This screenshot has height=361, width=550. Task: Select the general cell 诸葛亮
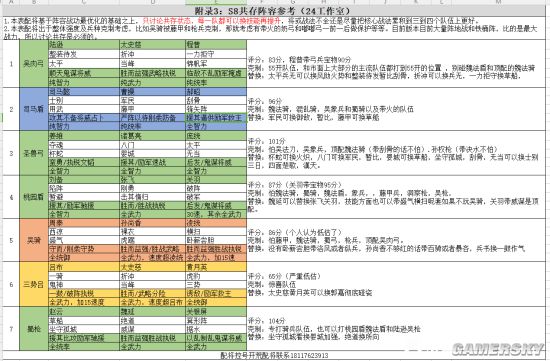pyautogui.click(x=152, y=135)
